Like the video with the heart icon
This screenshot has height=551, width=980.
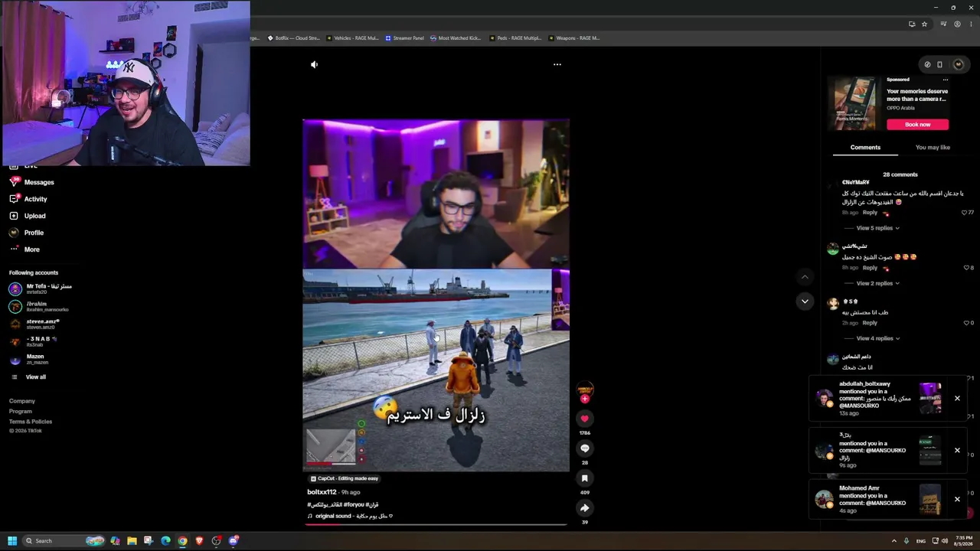click(585, 419)
